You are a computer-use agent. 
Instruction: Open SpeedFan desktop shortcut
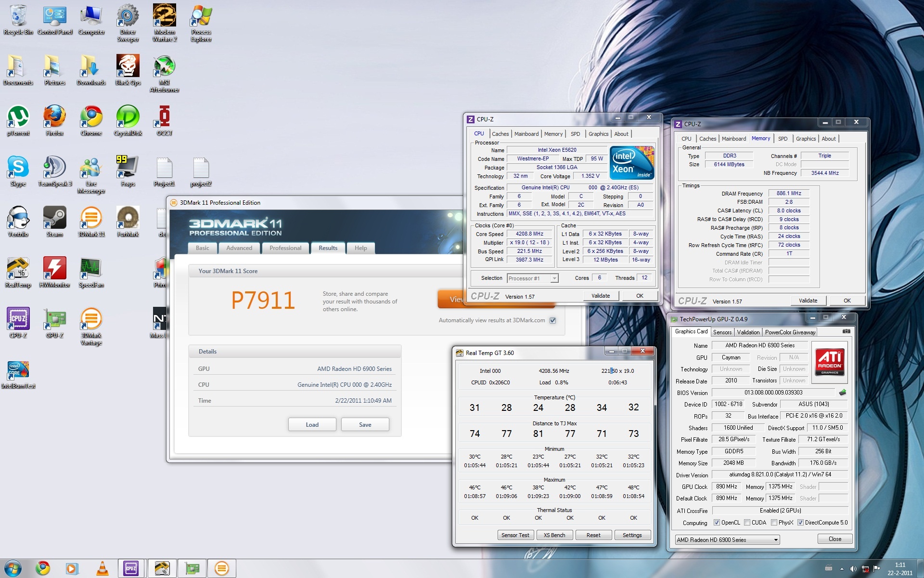[x=91, y=272]
